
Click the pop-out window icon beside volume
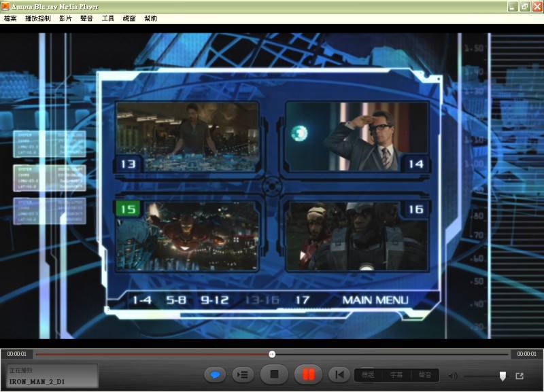pos(520,376)
